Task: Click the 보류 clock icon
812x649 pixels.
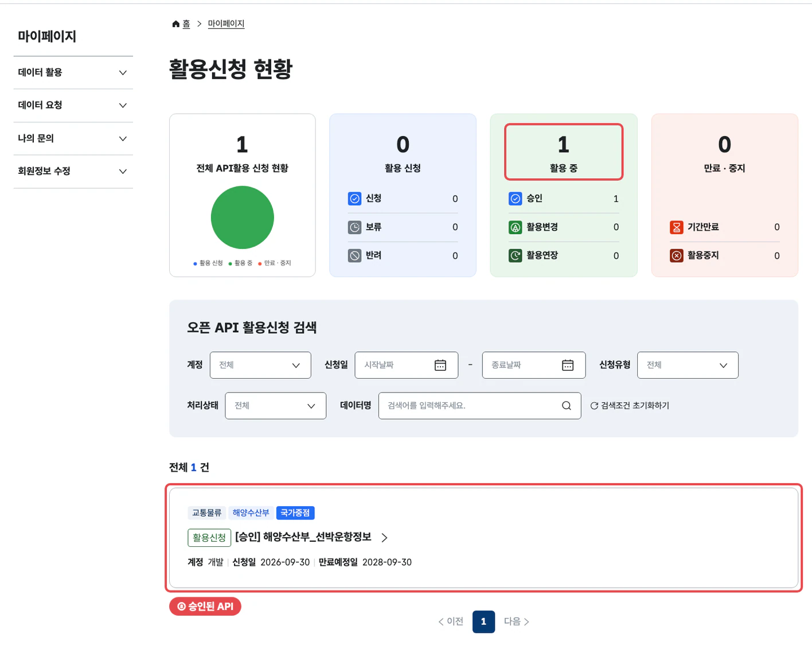Action: coord(355,227)
